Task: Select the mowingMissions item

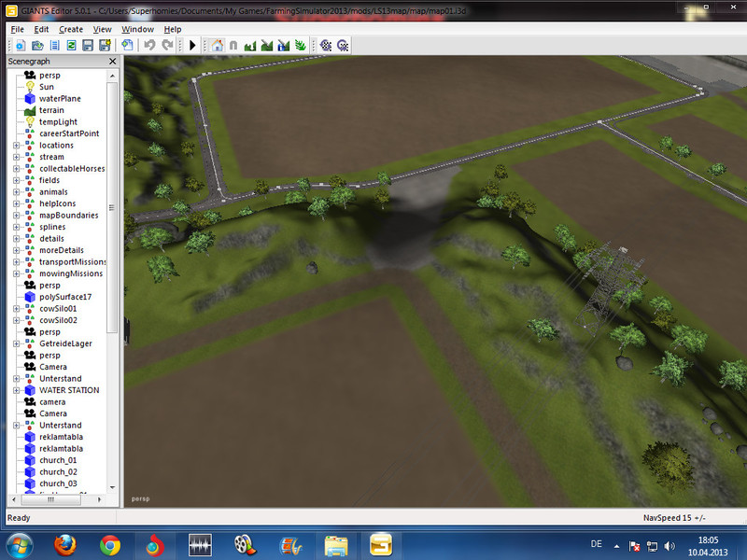Action: tap(71, 273)
